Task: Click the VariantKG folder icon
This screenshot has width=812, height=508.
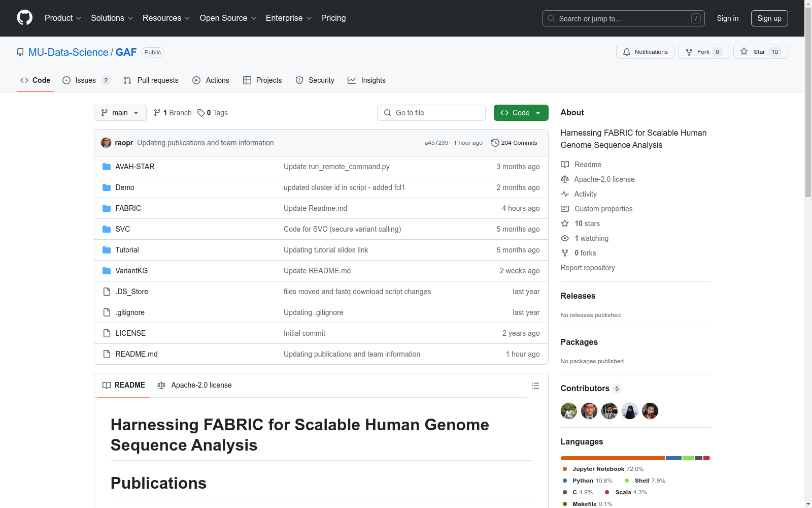Action: click(x=107, y=271)
